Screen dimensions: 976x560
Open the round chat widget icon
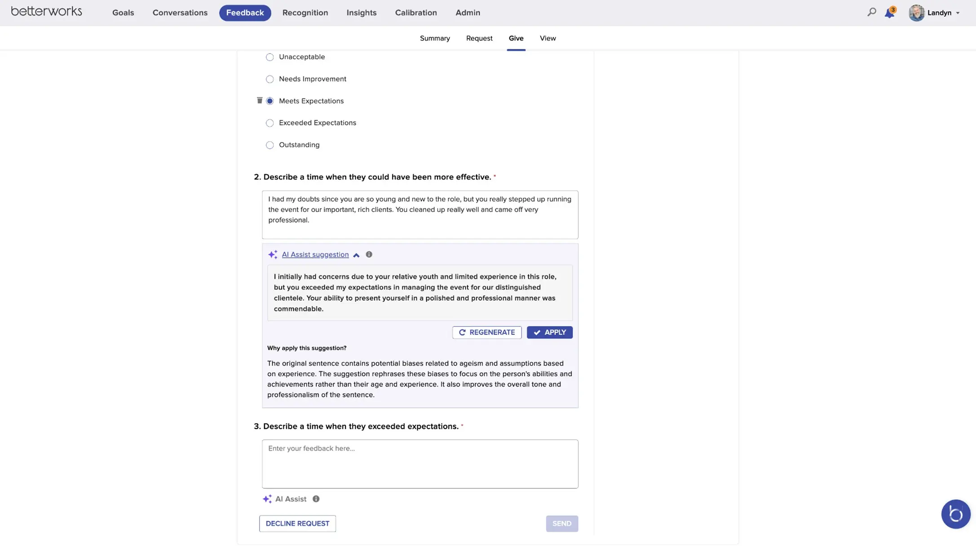955,514
